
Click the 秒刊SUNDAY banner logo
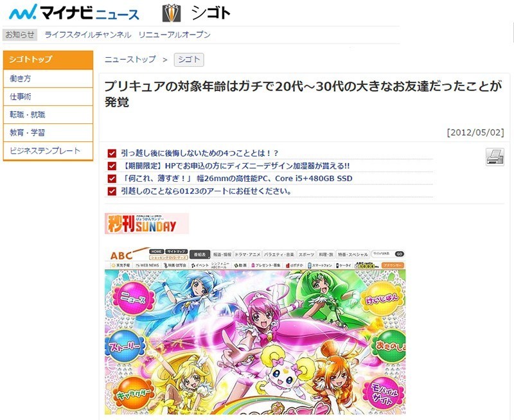click(x=146, y=223)
